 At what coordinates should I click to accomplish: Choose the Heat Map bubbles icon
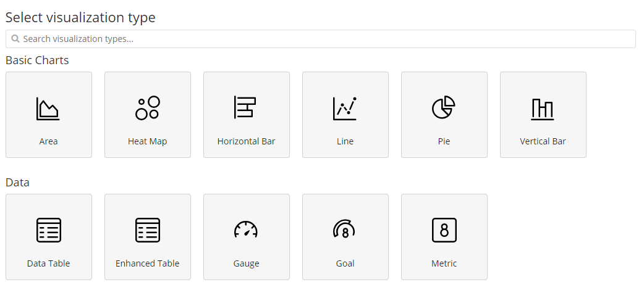click(148, 108)
